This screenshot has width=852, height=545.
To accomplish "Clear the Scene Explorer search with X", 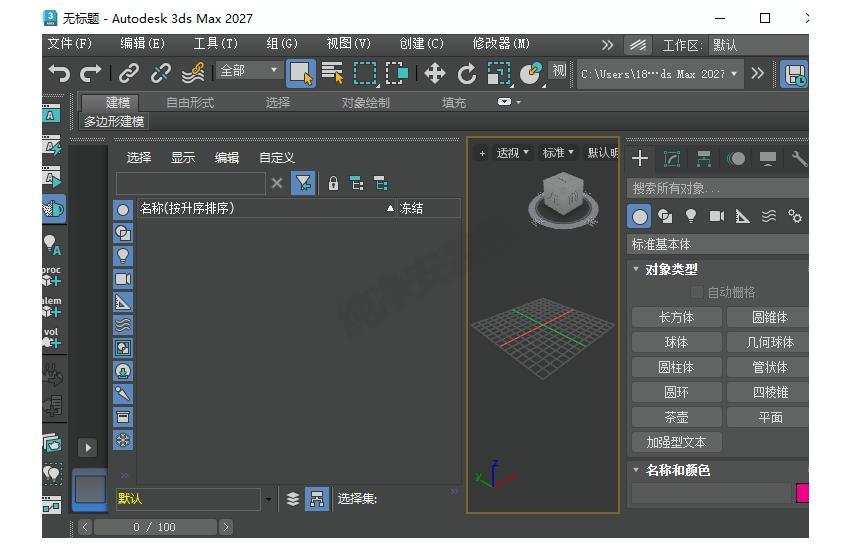I will (277, 183).
